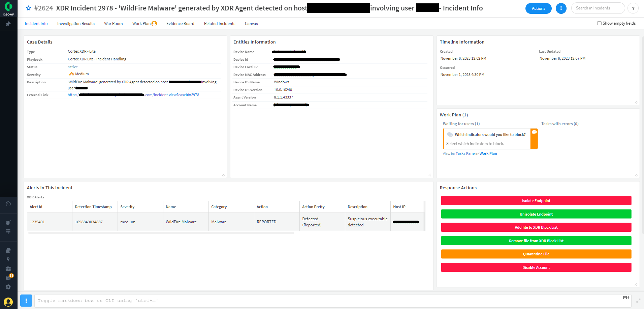
Task: Click the Detection Timestamp column header
Action: pyautogui.click(x=95, y=207)
